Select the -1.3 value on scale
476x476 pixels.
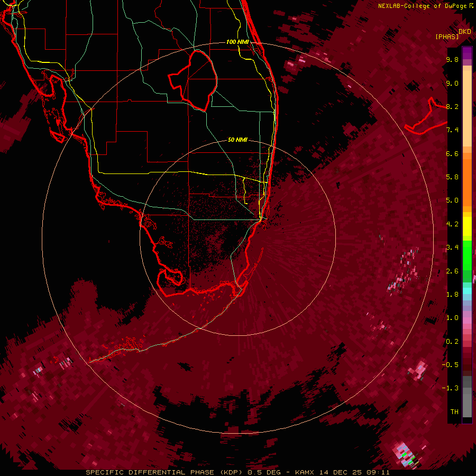point(450,388)
